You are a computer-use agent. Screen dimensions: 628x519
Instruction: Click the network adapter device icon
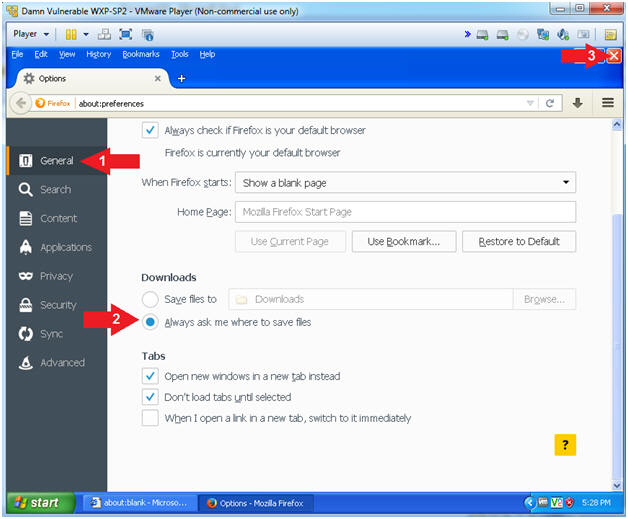tap(543, 34)
